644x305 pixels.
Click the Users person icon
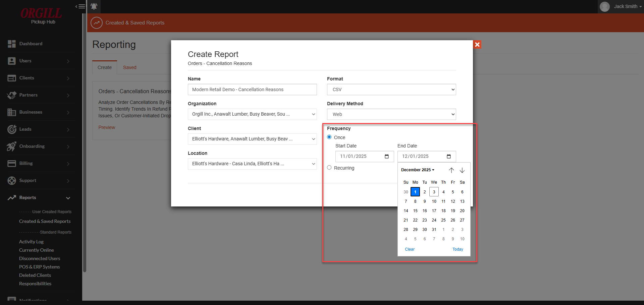coord(12,61)
